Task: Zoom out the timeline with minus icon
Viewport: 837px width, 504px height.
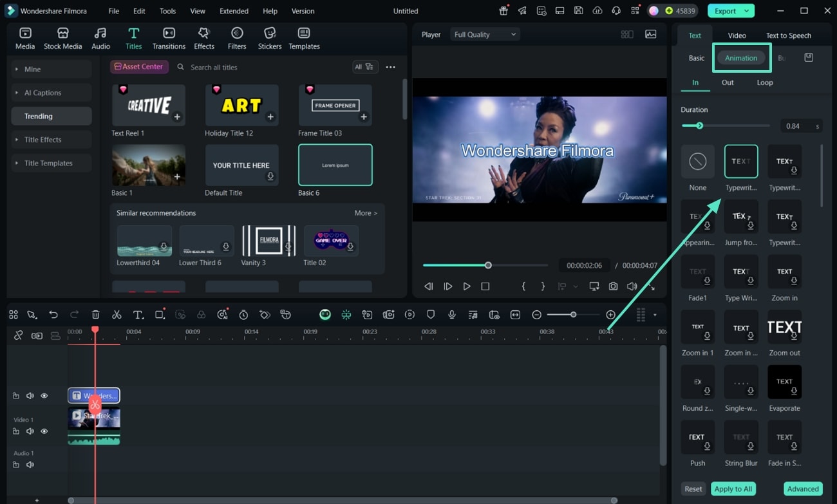Action: tap(536, 314)
